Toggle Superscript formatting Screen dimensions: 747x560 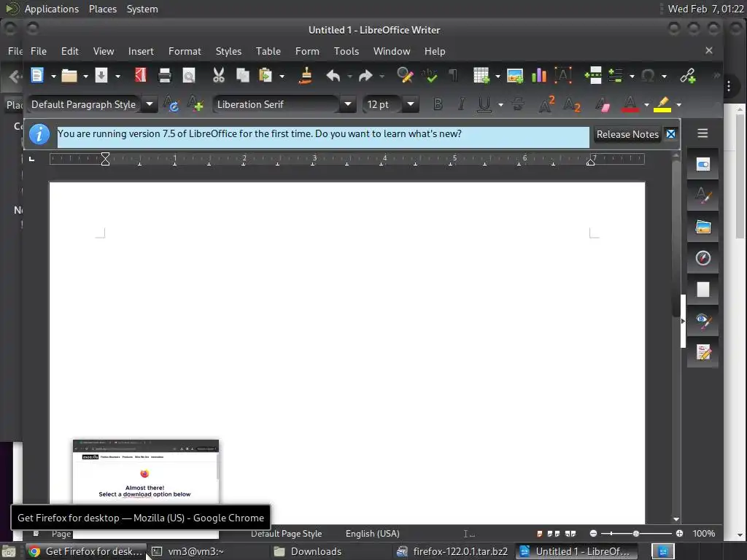[x=546, y=104]
